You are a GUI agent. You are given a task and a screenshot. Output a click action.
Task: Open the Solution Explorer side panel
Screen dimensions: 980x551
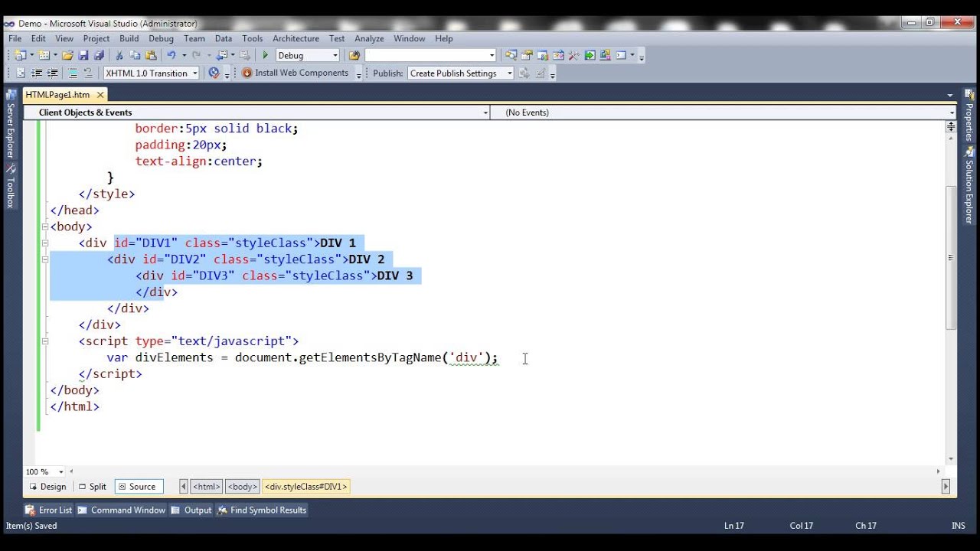tap(969, 185)
